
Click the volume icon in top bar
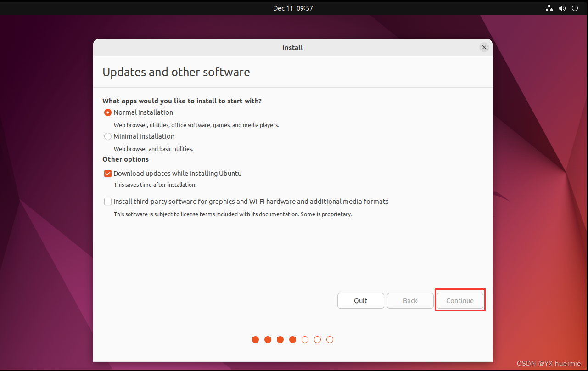tap(562, 8)
